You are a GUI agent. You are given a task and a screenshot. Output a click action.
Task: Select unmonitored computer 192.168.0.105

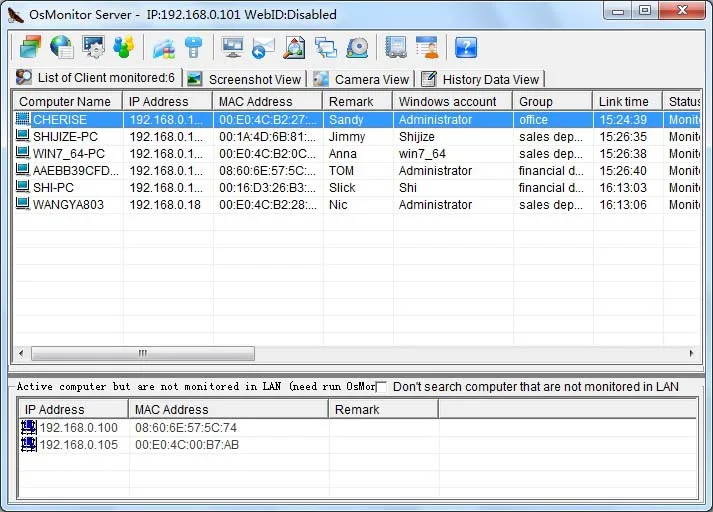click(x=78, y=445)
